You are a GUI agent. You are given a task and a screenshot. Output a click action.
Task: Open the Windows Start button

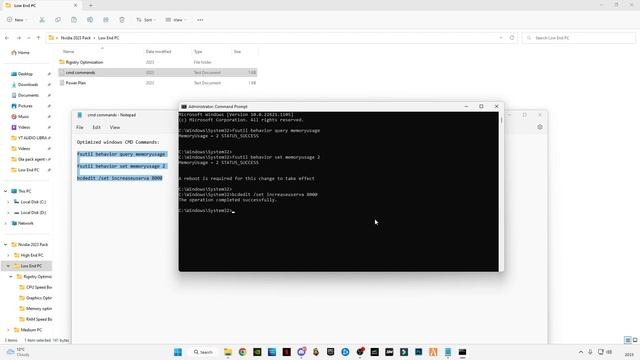point(178,352)
